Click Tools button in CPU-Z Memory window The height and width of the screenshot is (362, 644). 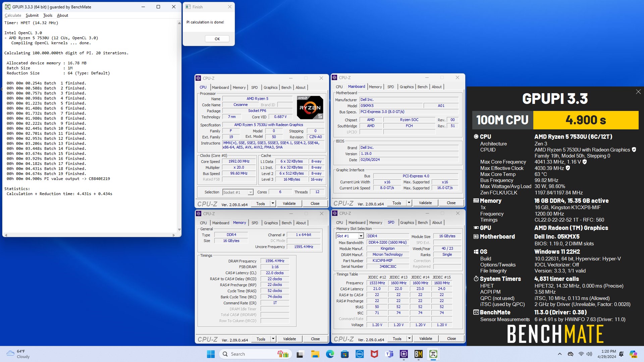(x=261, y=339)
